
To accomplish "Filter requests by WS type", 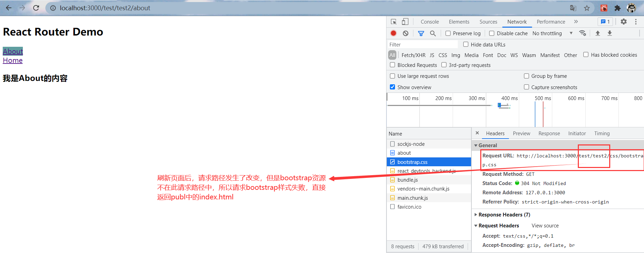I will (514, 55).
